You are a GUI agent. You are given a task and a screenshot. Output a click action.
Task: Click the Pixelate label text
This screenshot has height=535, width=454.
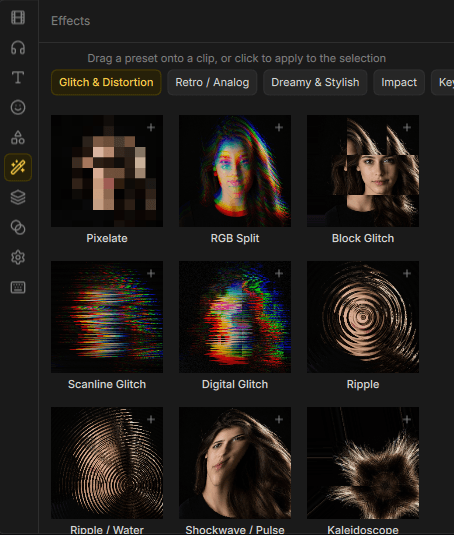107,238
